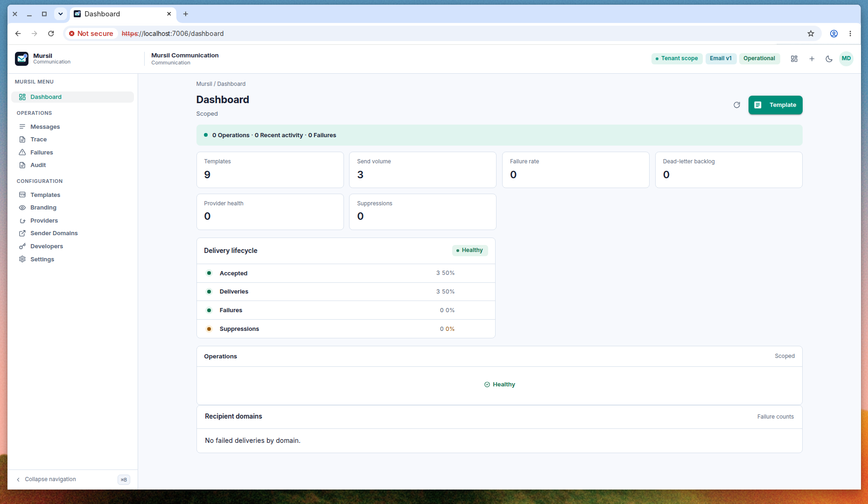Open Branding in the sidebar
868x504 pixels.
72,208
